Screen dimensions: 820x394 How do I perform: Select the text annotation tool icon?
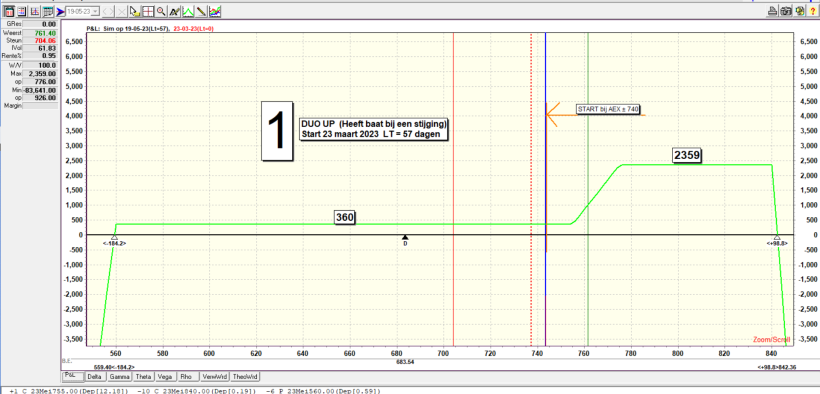[x=175, y=11]
